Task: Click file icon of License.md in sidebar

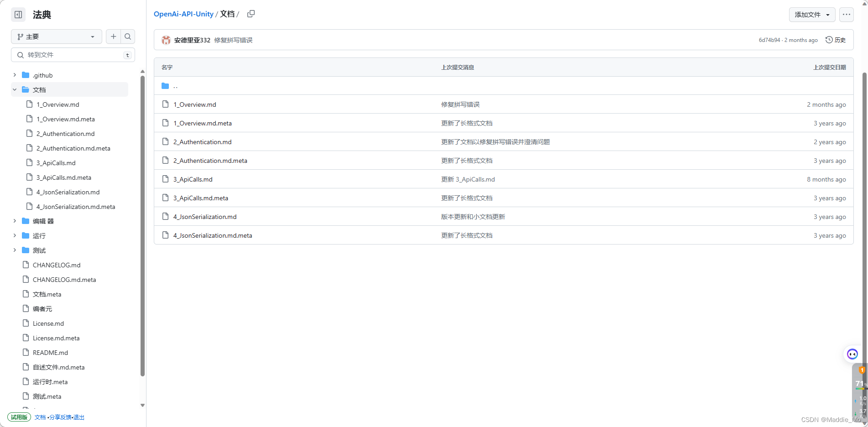Action: pos(26,323)
